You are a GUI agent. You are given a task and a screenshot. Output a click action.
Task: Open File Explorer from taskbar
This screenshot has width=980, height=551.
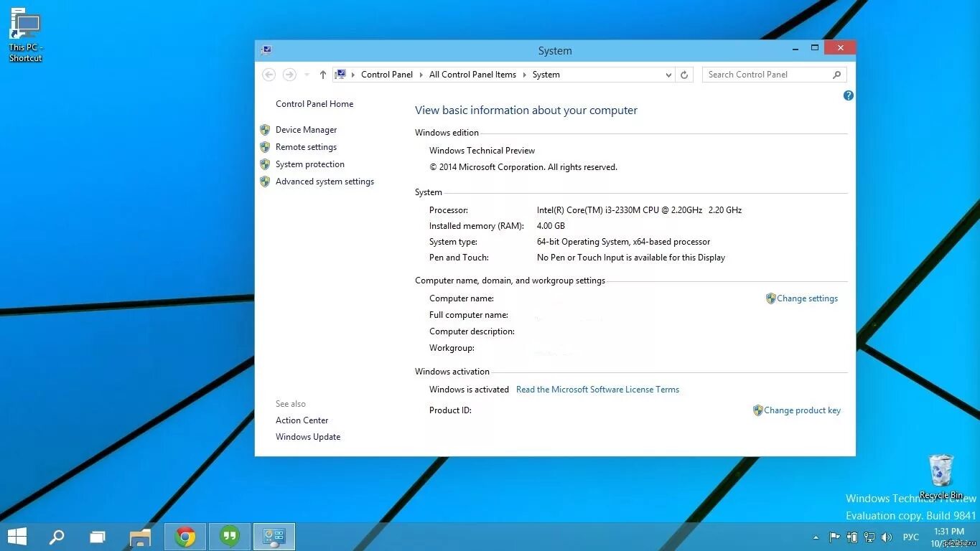pyautogui.click(x=140, y=537)
